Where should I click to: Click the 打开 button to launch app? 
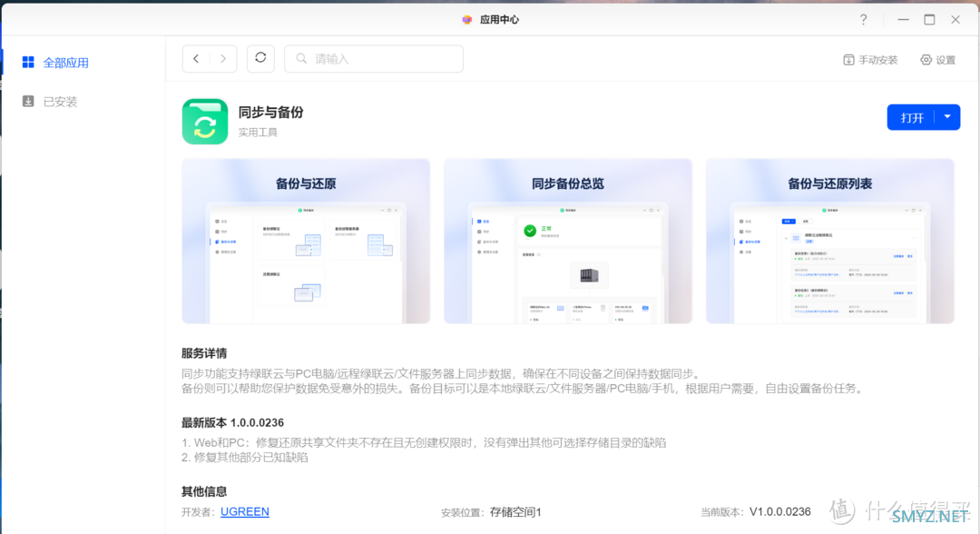point(911,117)
